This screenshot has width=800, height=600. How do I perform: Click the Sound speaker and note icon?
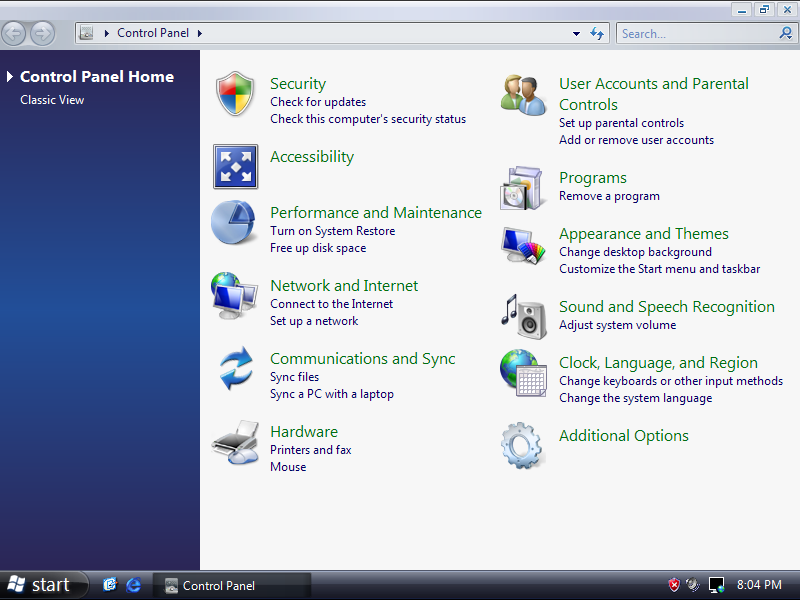point(523,316)
